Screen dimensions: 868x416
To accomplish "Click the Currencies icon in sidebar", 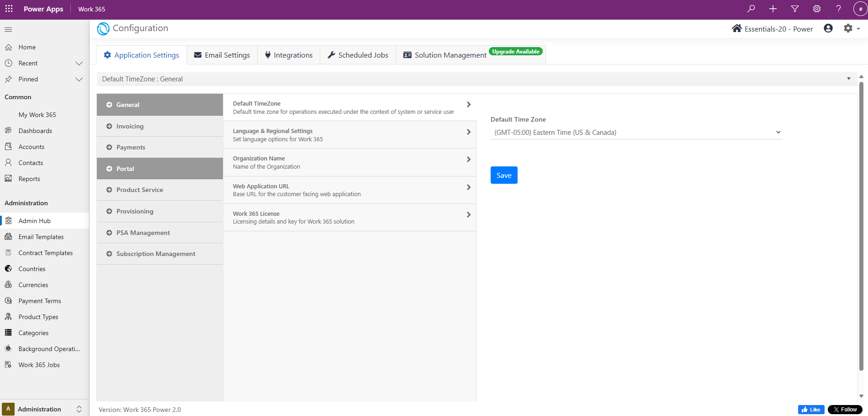I will tap(8, 284).
